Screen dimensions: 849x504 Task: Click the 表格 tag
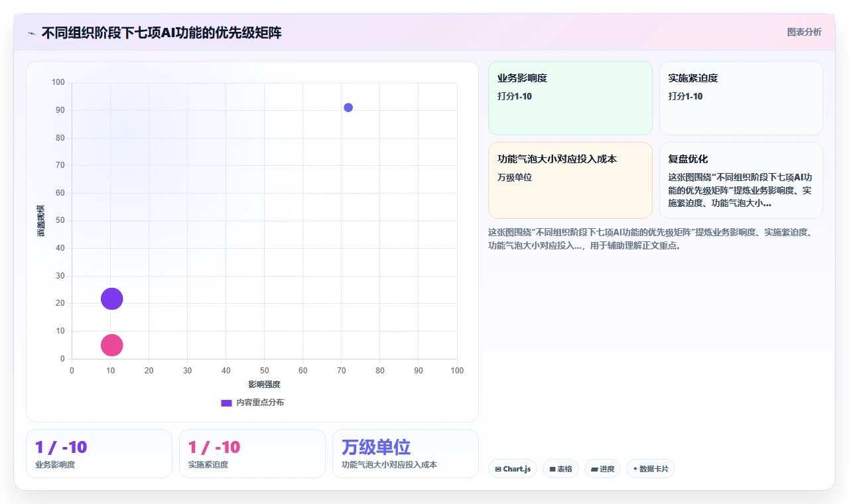pos(560,469)
